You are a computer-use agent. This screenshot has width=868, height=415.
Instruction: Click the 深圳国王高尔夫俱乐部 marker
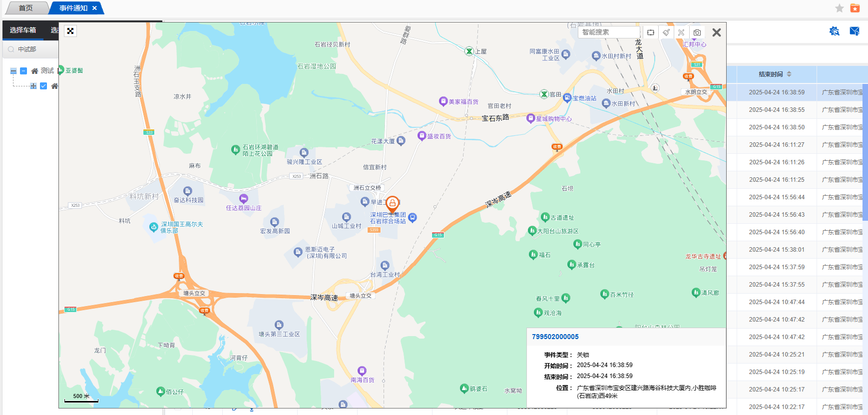coord(154,227)
